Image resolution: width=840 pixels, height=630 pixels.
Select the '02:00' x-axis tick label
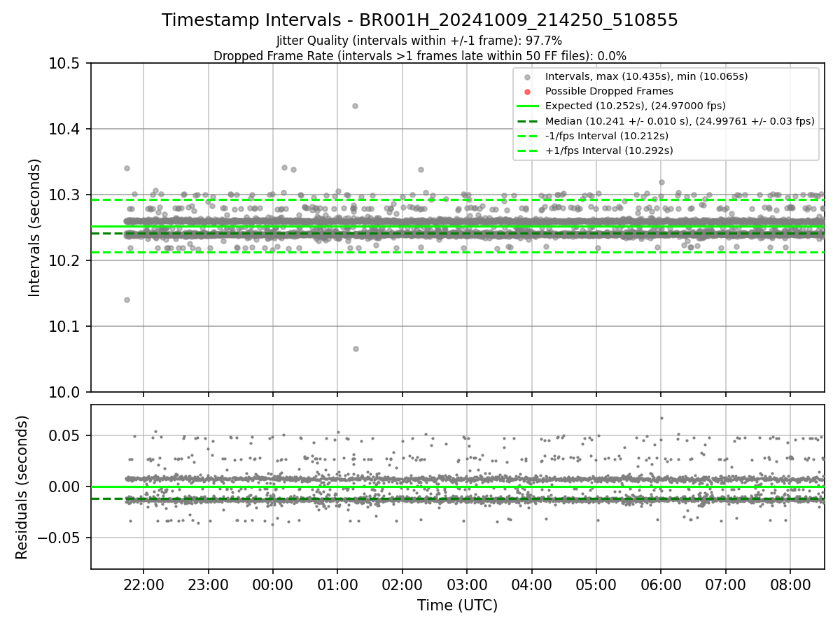pos(402,584)
